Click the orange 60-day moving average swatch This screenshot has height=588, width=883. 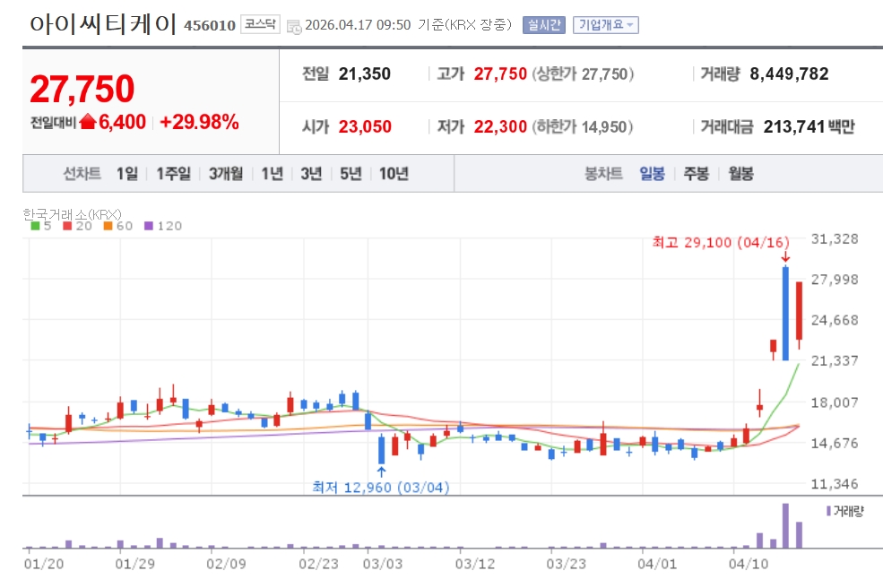coord(108,226)
